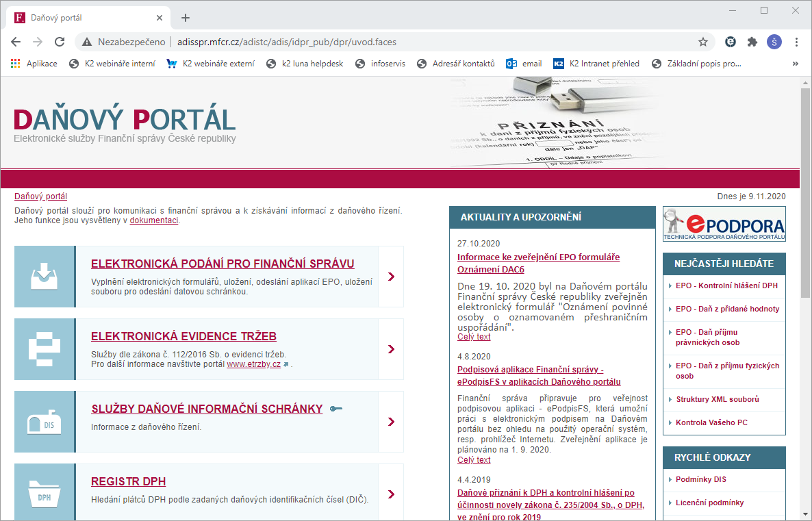The image size is (812, 521).
Task: Click the DIS mailbox icon
Action: [x=45, y=422]
